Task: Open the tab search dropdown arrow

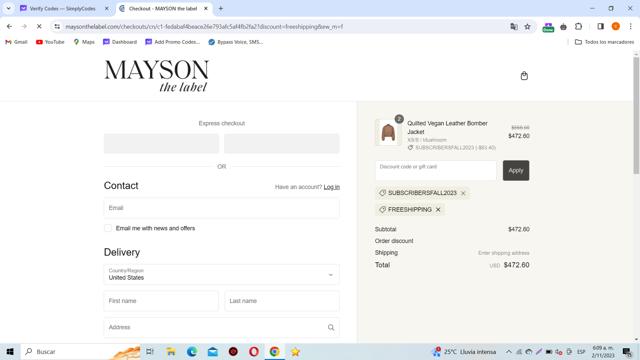Action: 8,8
